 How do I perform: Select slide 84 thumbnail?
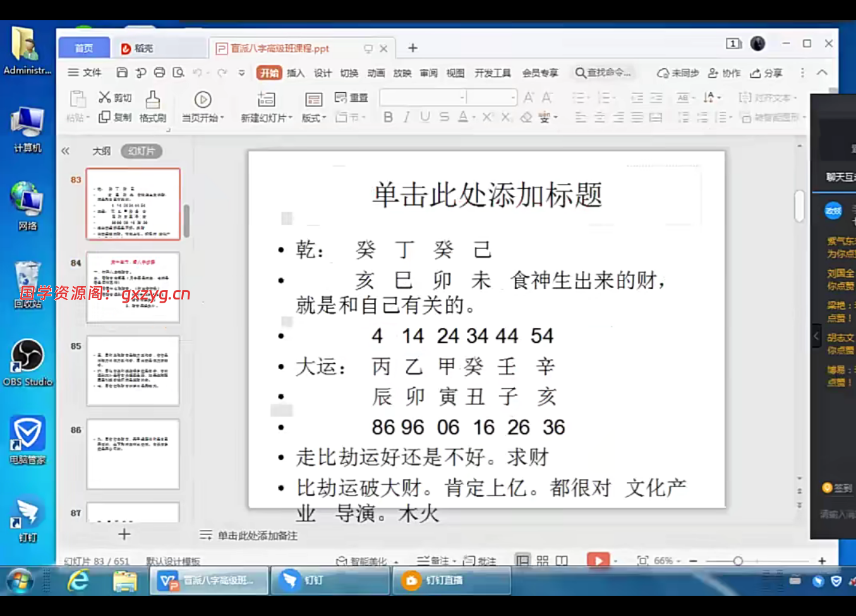click(133, 287)
